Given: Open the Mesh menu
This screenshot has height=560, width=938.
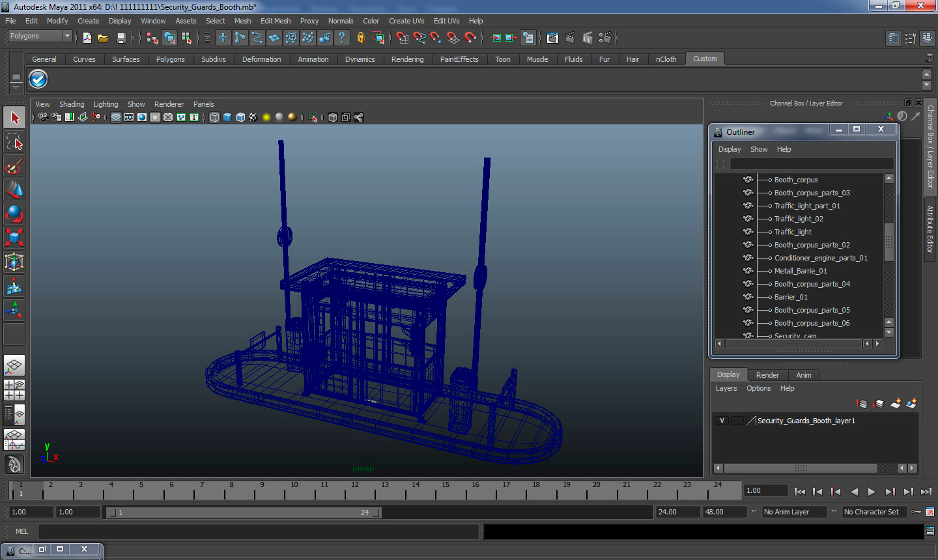Looking at the screenshot, I should click(x=242, y=21).
